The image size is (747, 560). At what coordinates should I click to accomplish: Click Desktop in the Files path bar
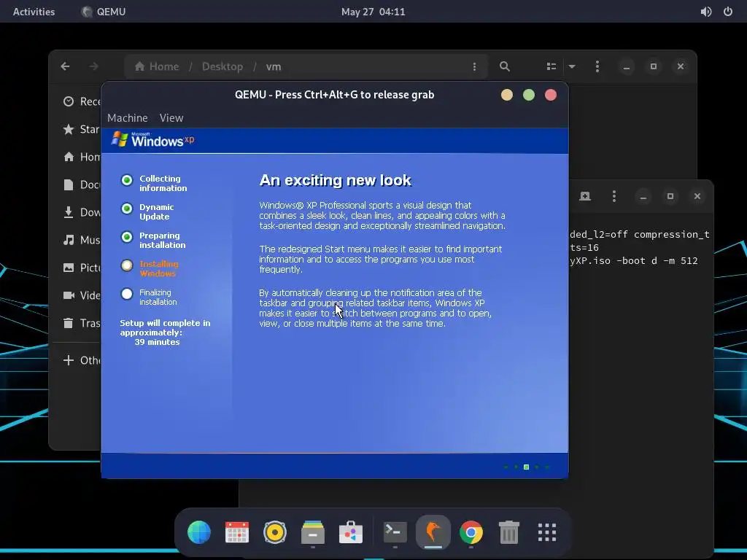222,66
